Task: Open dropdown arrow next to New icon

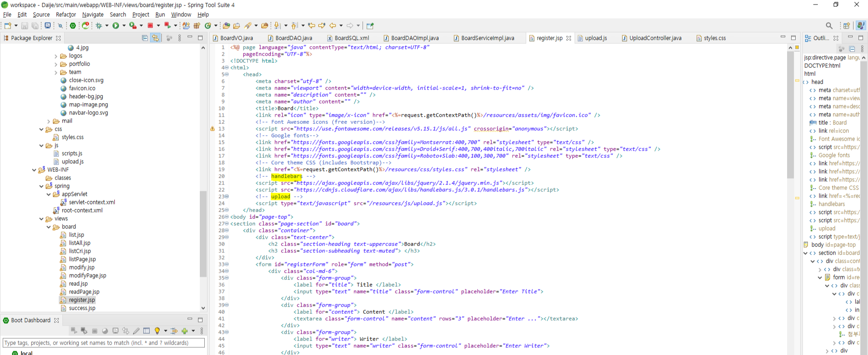Action: click(x=16, y=26)
